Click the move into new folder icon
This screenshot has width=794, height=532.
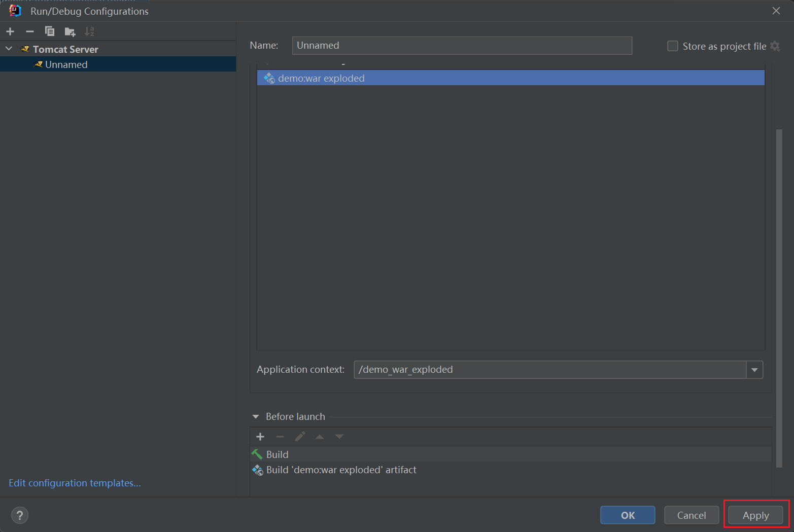[x=70, y=32]
